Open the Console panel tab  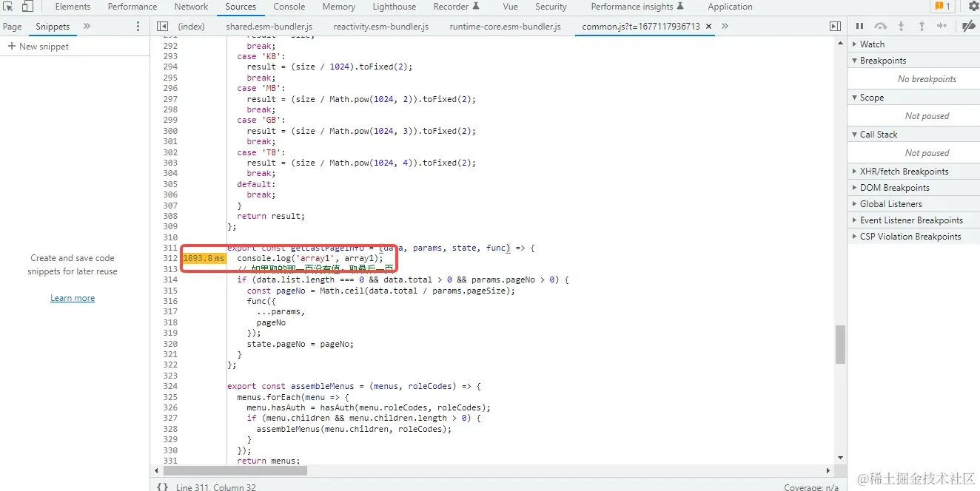(x=289, y=7)
